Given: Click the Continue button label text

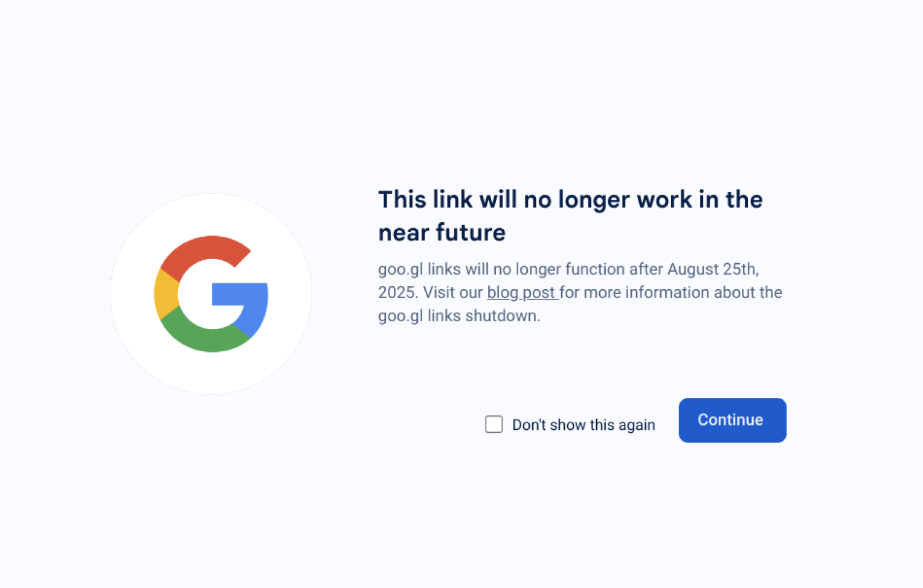Looking at the screenshot, I should pos(731,420).
